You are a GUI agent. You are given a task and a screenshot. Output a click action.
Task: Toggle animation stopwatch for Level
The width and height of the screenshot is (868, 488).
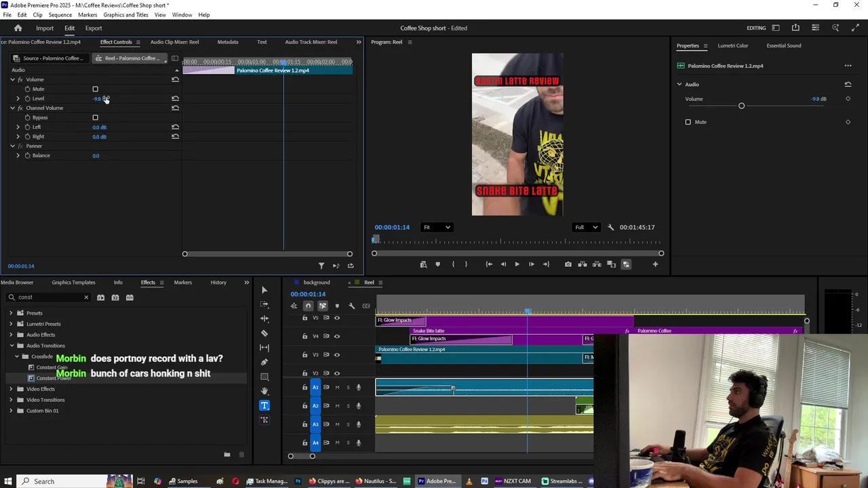(x=27, y=98)
